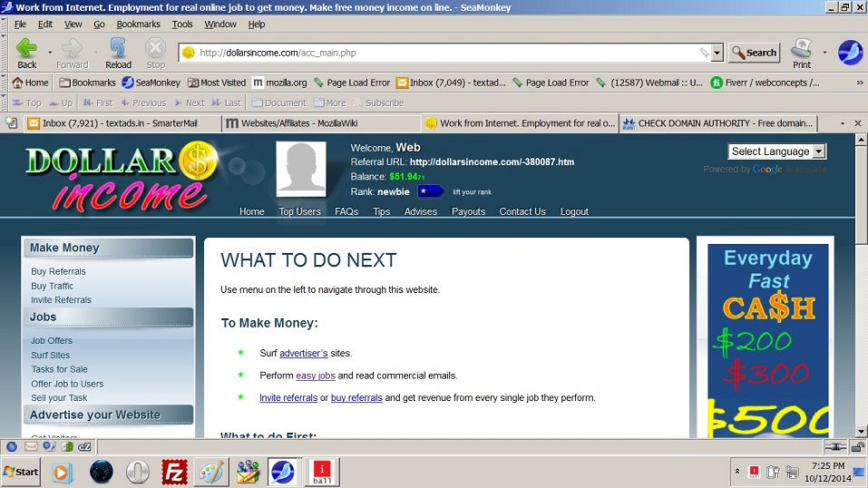The height and width of the screenshot is (488, 868).
Task: Click the new tab icon
Action: tap(12, 123)
